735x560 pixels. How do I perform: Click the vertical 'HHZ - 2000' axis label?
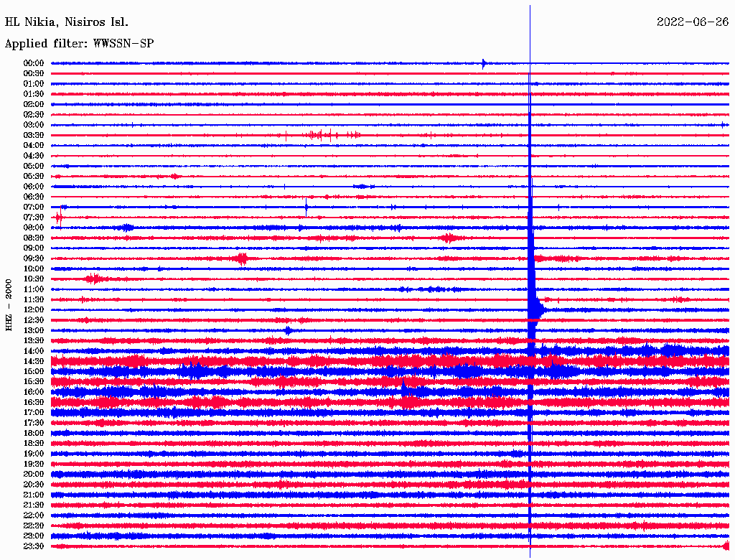(x=9, y=304)
